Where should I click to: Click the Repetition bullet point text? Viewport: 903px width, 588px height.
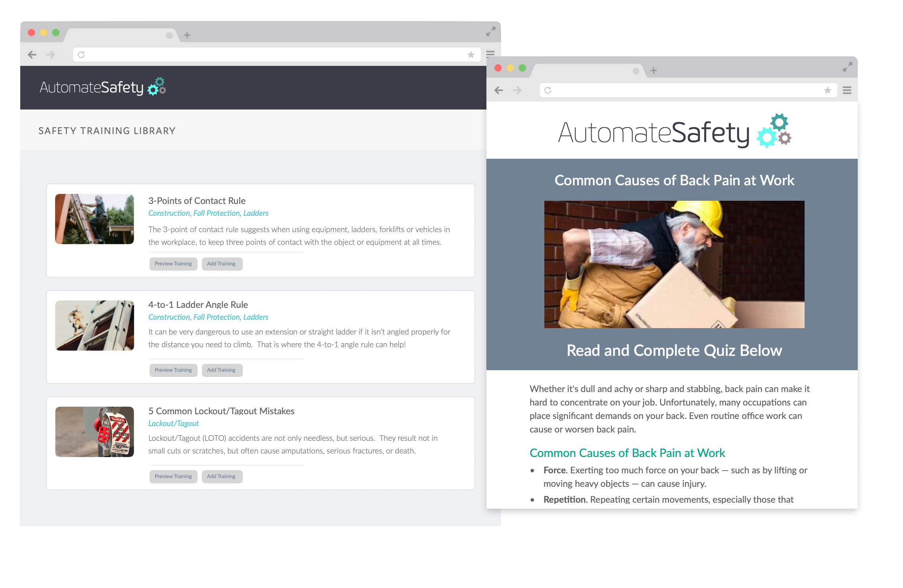669,500
